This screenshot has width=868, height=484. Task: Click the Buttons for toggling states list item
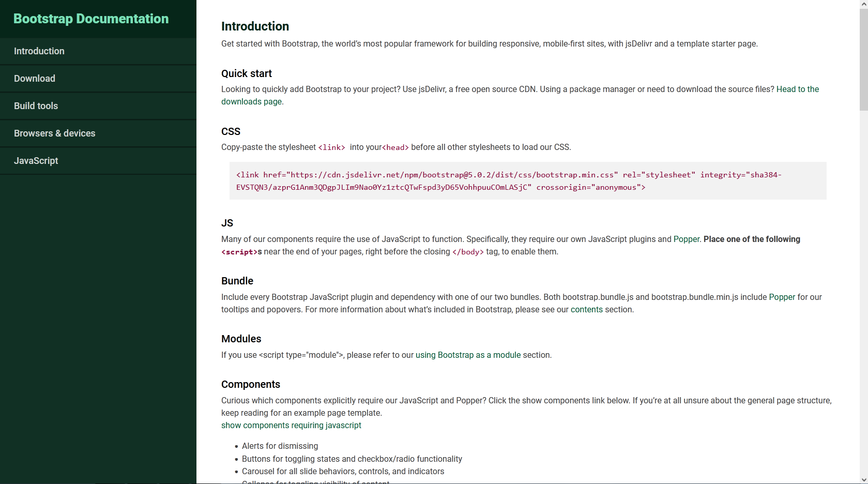[352, 459]
